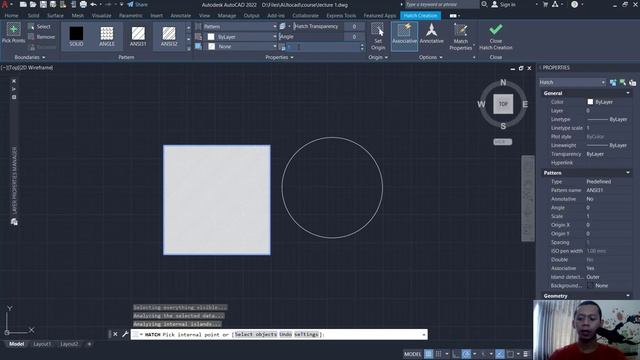The height and width of the screenshot is (360, 640).
Task: Click the Plot printer icon
Action: tap(83, 4)
